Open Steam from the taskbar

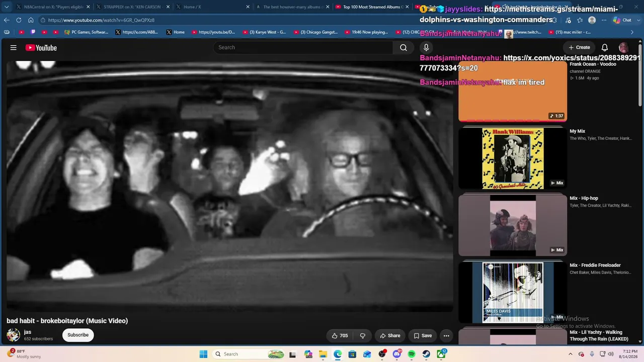click(426, 354)
